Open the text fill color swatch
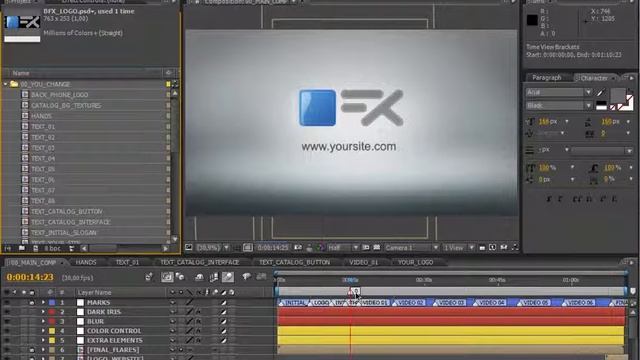 [x=617, y=95]
